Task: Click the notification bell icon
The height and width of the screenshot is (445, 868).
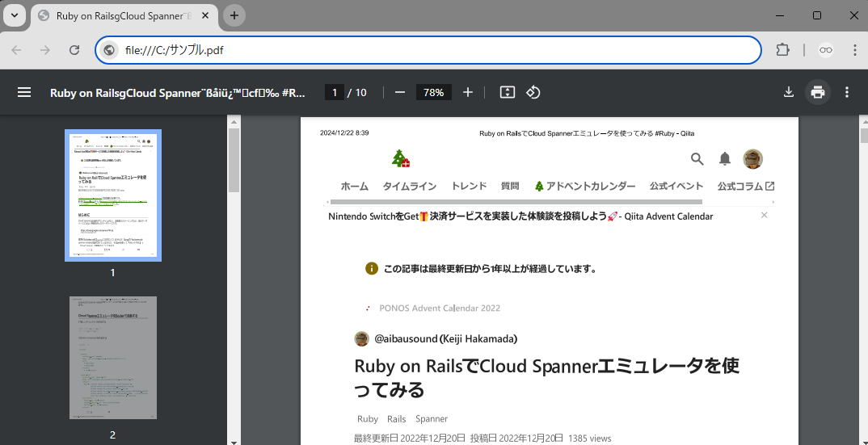Action: 725,159
